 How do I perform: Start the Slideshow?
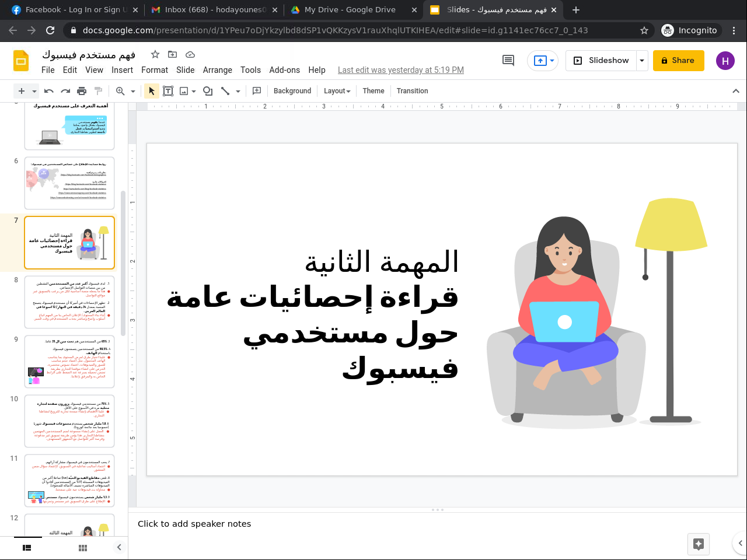(601, 61)
